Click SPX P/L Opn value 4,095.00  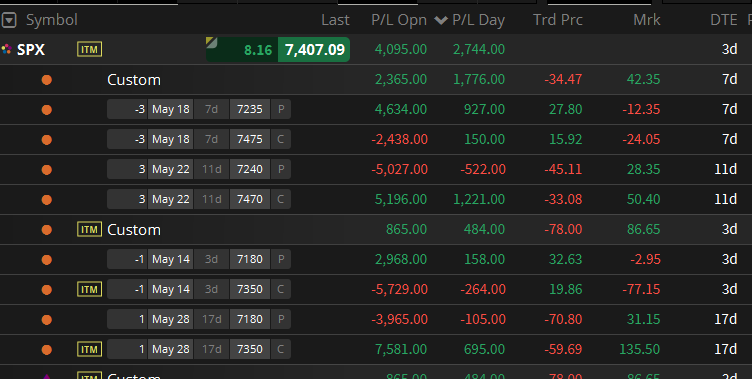pos(401,49)
